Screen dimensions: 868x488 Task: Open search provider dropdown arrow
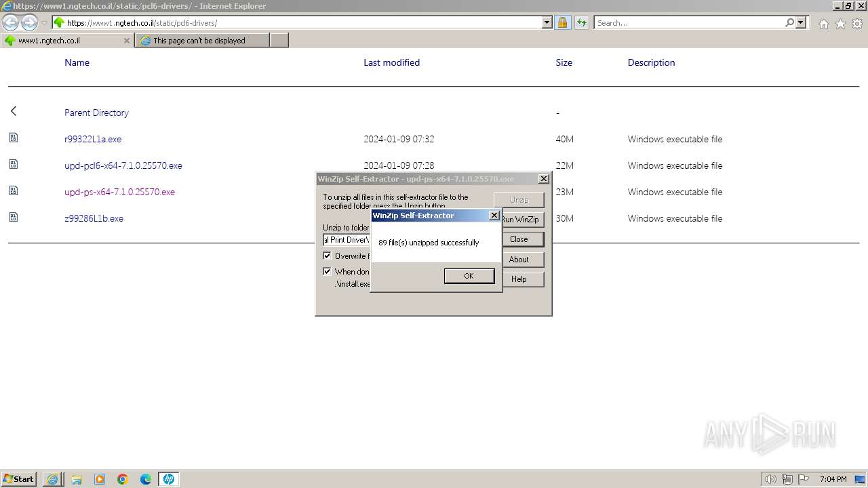[x=801, y=23]
